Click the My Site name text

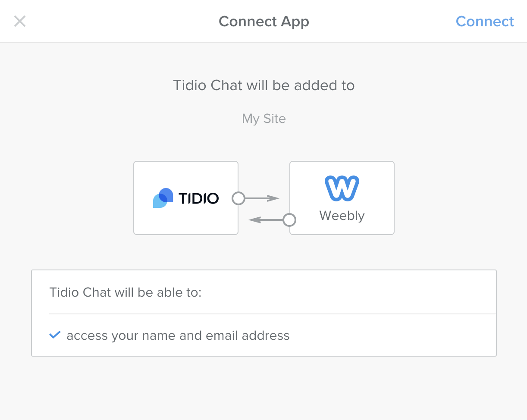click(x=264, y=119)
